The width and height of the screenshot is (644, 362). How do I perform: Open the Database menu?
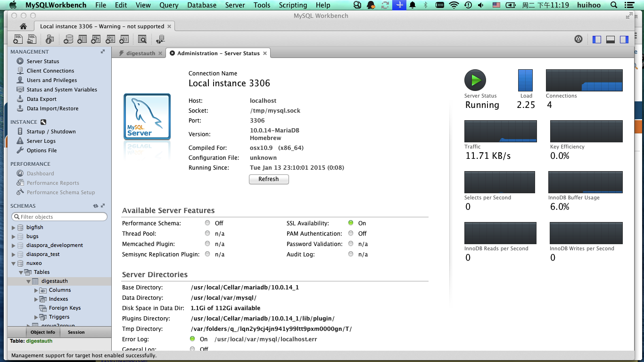point(202,5)
